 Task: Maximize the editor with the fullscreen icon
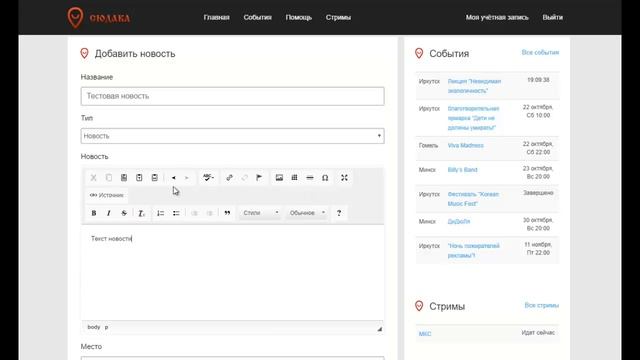click(x=344, y=178)
